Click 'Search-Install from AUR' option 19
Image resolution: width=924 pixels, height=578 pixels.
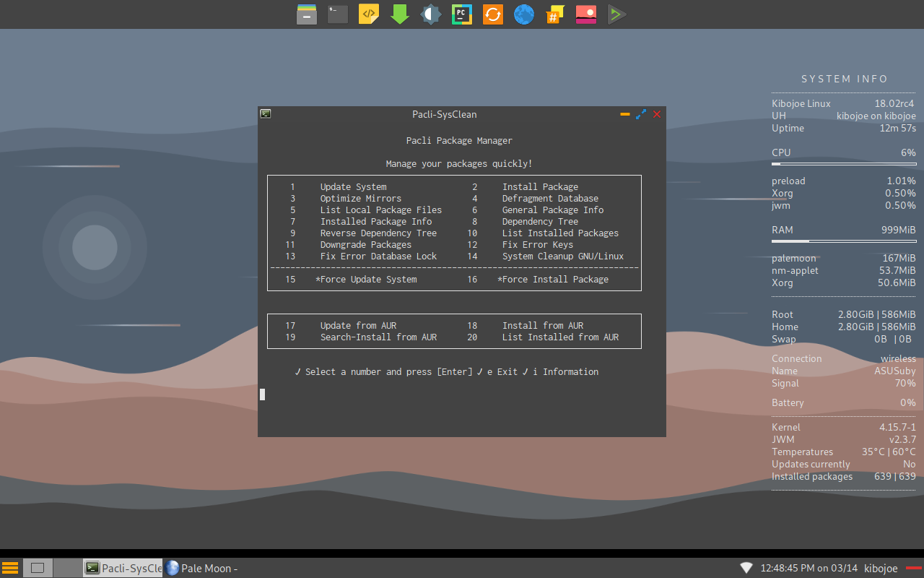tap(378, 337)
